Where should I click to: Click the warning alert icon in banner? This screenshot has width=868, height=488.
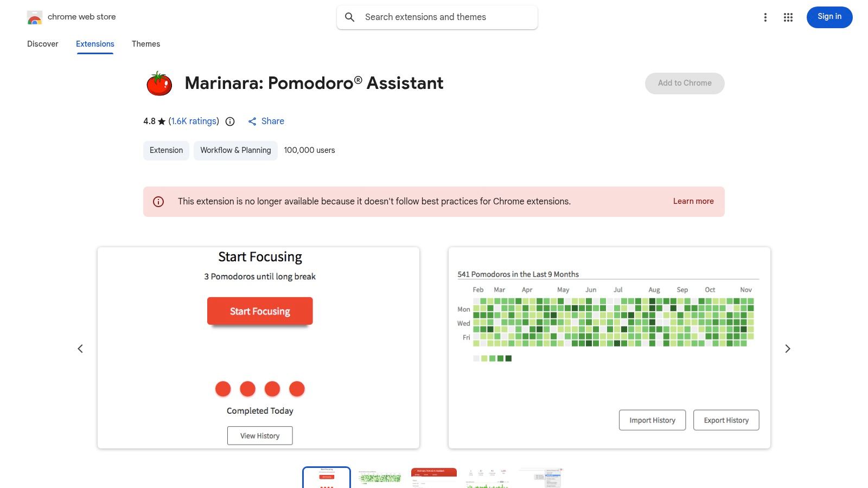158,202
